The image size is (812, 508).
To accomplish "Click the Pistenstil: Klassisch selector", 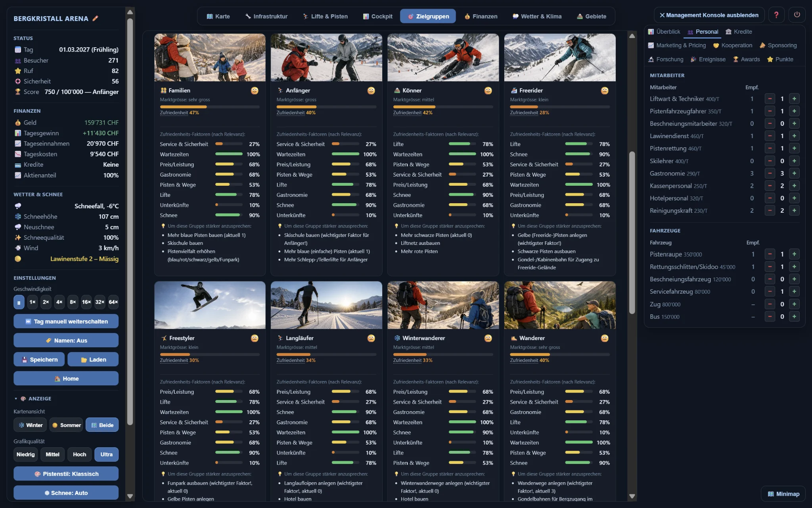I will 66,474.
